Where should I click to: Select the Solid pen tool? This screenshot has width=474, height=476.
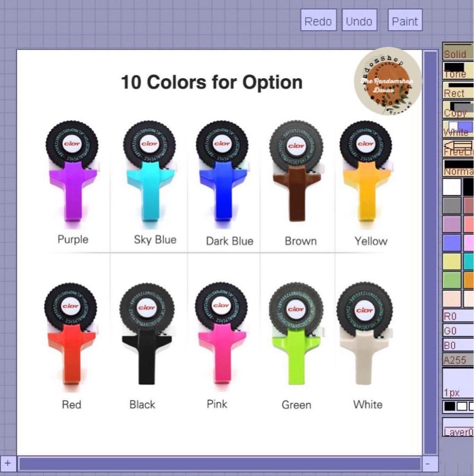click(458, 51)
